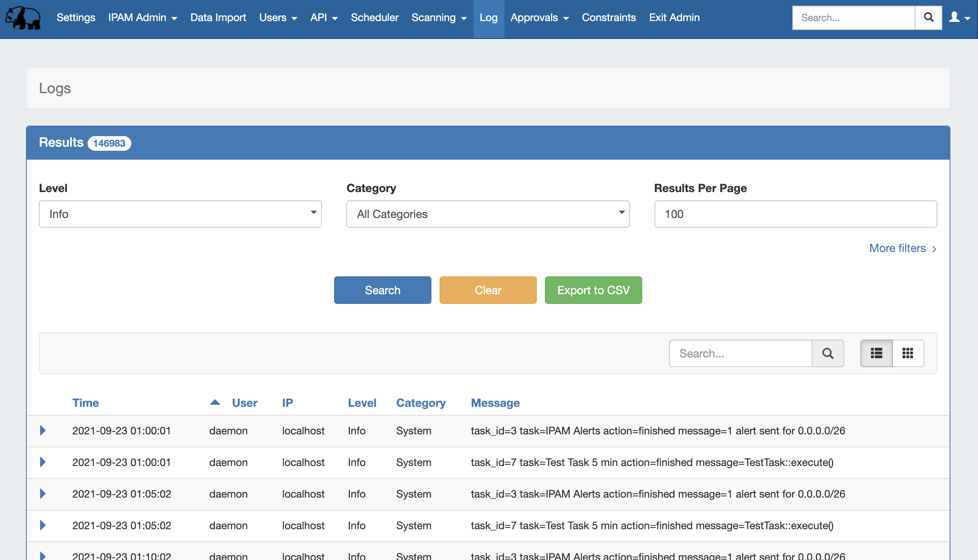This screenshot has height=560, width=978.
Task: Switch to grid view icon
Action: (x=908, y=353)
